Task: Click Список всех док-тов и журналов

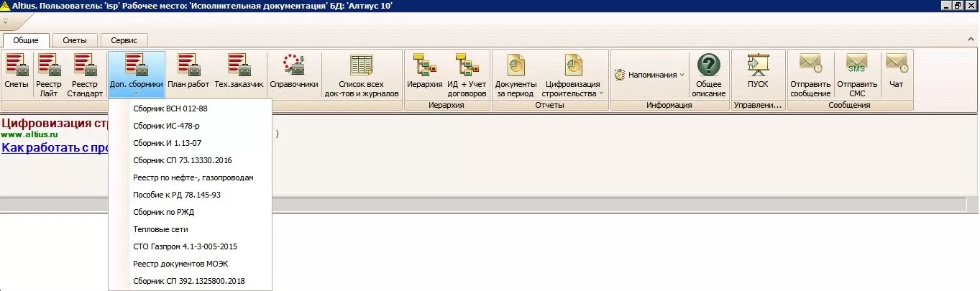Action: pyautogui.click(x=361, y=74)
